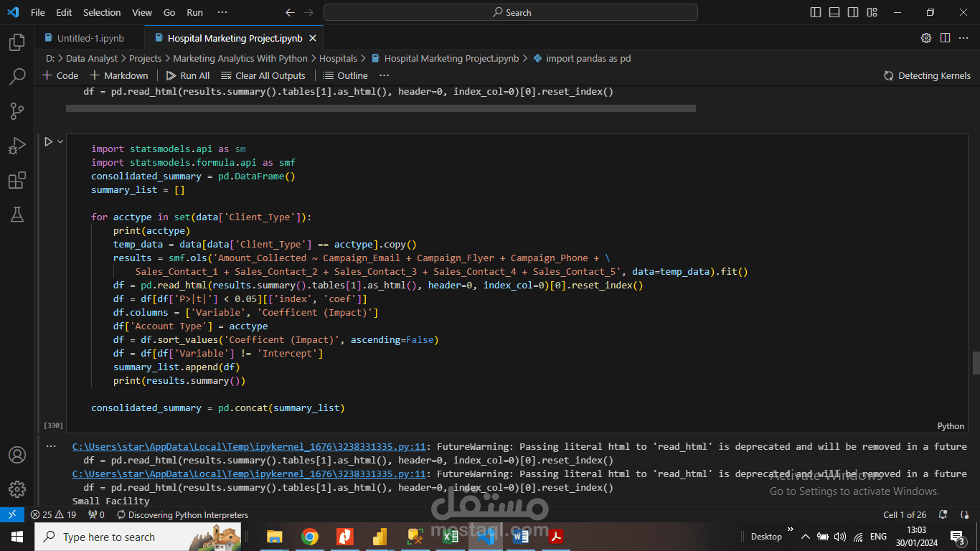The width and height of the screenshot is (980, 551).
Task: Click the horizontal scrollbar under the first cell
Action: click(x=381, y=108)
